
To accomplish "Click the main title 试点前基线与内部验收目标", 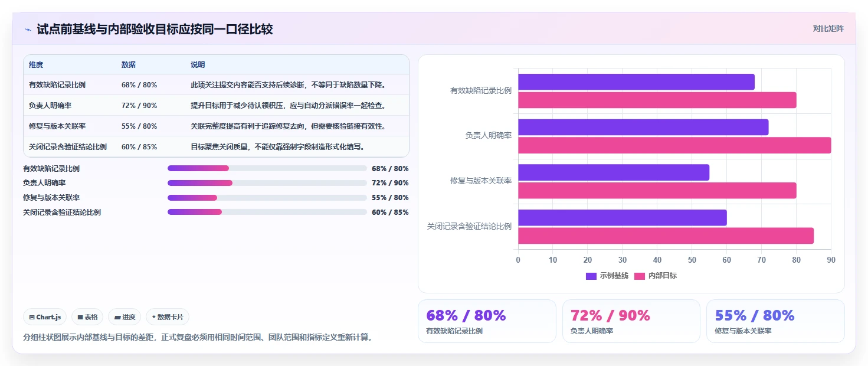I will [155, 29].
